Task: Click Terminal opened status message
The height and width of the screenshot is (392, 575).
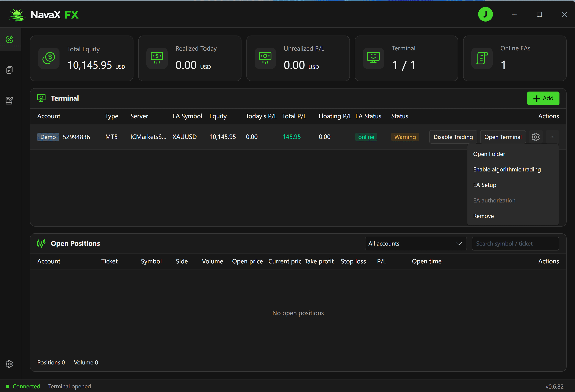Action: click(69, 386)
